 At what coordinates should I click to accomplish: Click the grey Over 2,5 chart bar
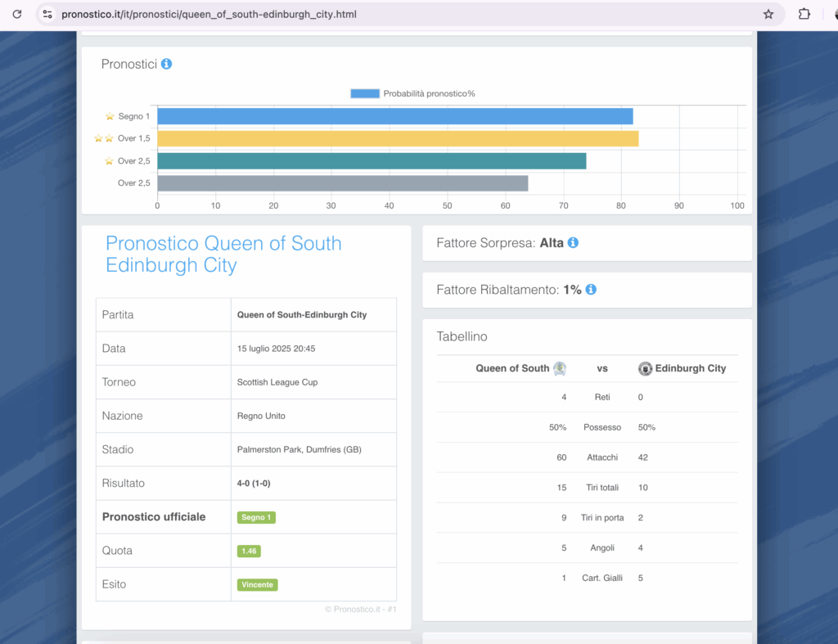click(343, 183)
